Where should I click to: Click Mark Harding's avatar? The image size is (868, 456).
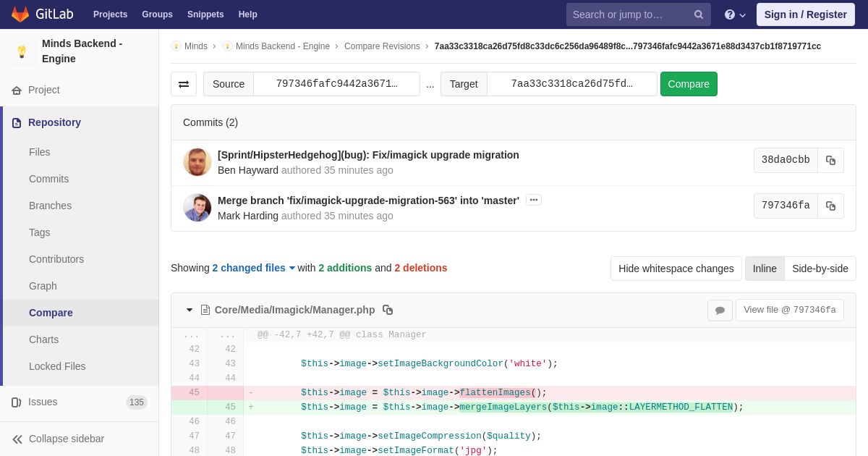(197, 208)
